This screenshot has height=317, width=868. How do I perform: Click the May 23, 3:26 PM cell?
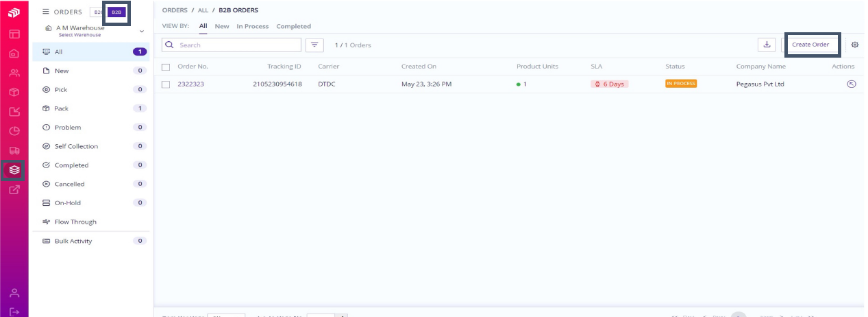click(426, 84)
